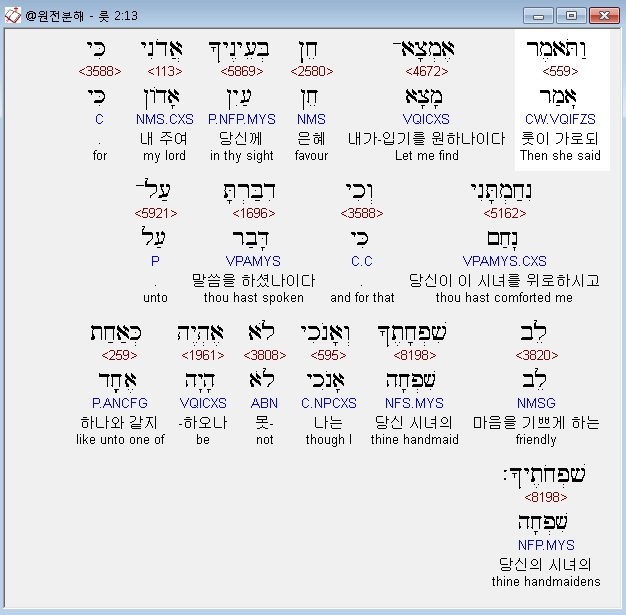Select the gloss 'my lord'
Image resolution: width=626 pixels, height=615 pixels.
coord(164,156)
